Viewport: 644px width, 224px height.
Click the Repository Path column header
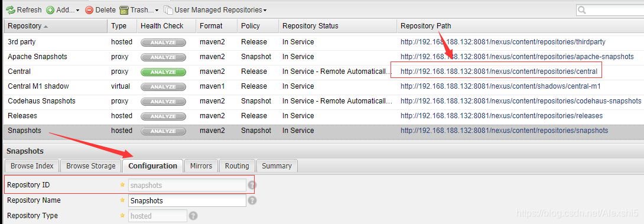(x=520, y=26)
